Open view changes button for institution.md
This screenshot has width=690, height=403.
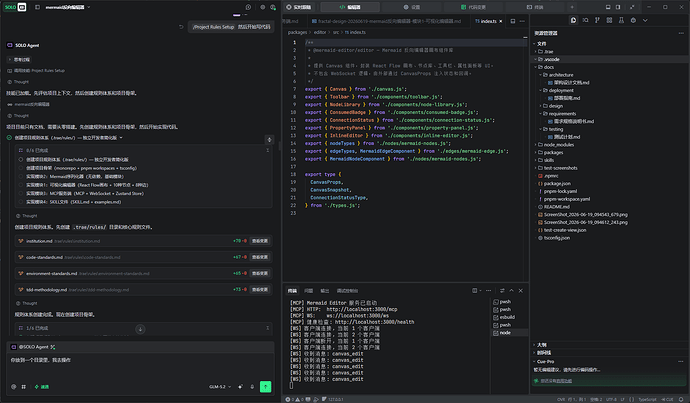[260, 241]
